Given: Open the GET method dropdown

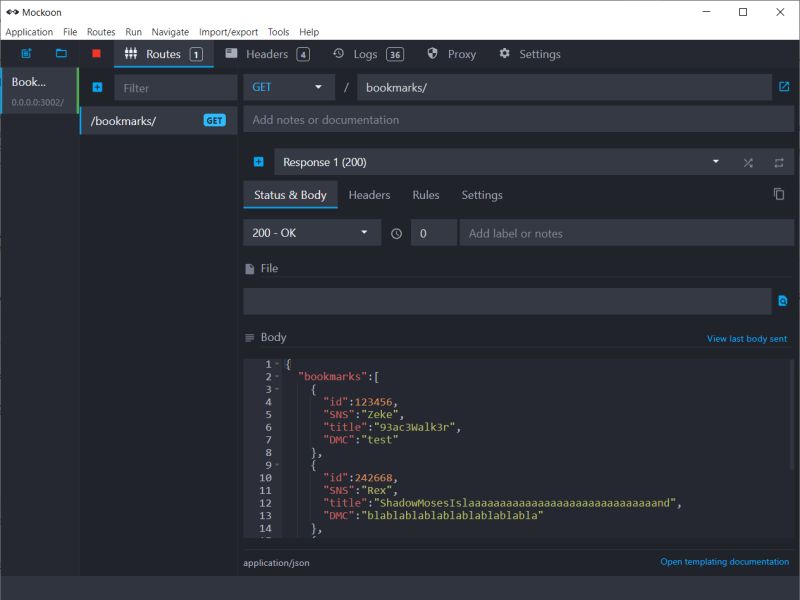Looking at the screenshot, I should tap(288, 87).
